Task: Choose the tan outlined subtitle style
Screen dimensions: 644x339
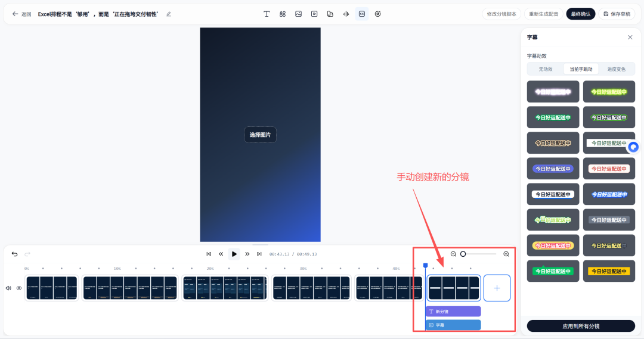Action: pyautogui.click(x=553, y=143)
